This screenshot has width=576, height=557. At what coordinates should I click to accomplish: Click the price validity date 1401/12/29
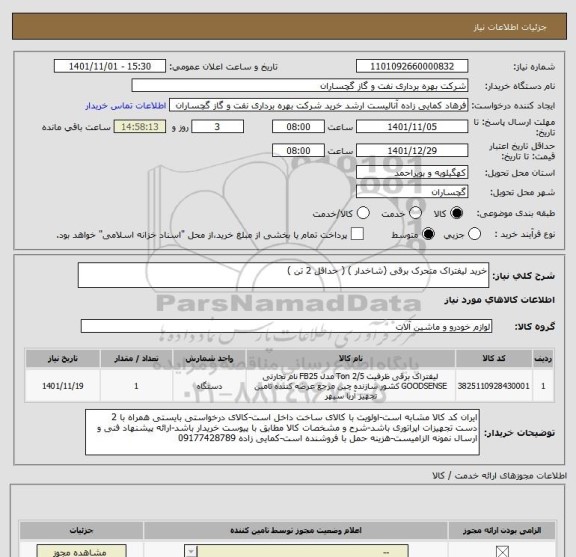click(x=412, y=151)
